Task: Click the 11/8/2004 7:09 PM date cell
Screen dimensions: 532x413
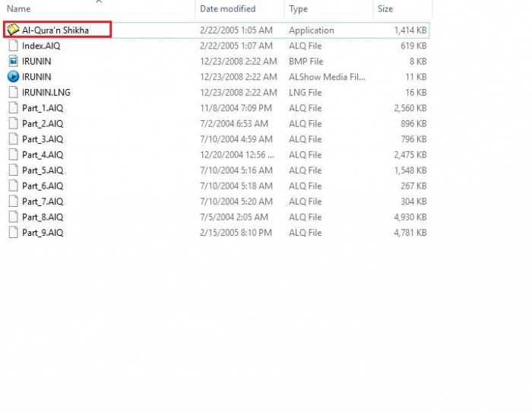Action: click(236, 108)
